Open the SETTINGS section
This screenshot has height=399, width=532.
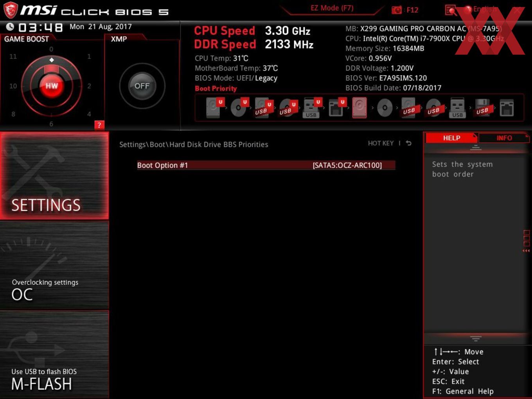point(54,176)
